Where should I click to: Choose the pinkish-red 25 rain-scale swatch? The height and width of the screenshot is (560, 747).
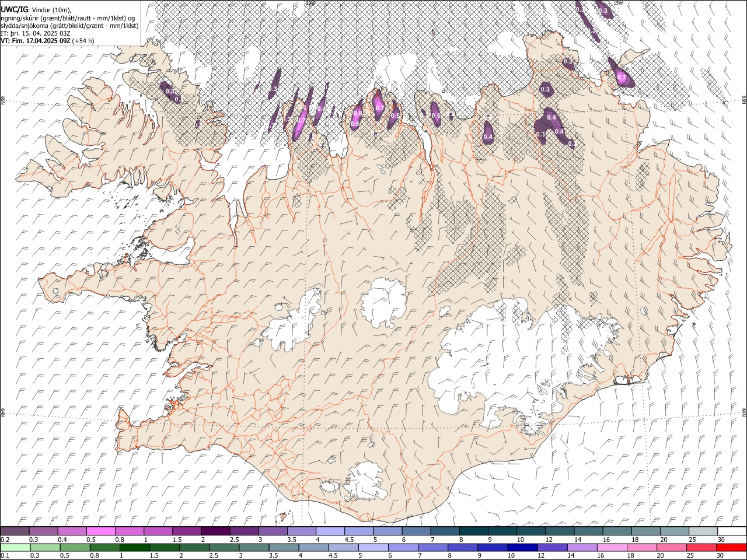point(701,547)
